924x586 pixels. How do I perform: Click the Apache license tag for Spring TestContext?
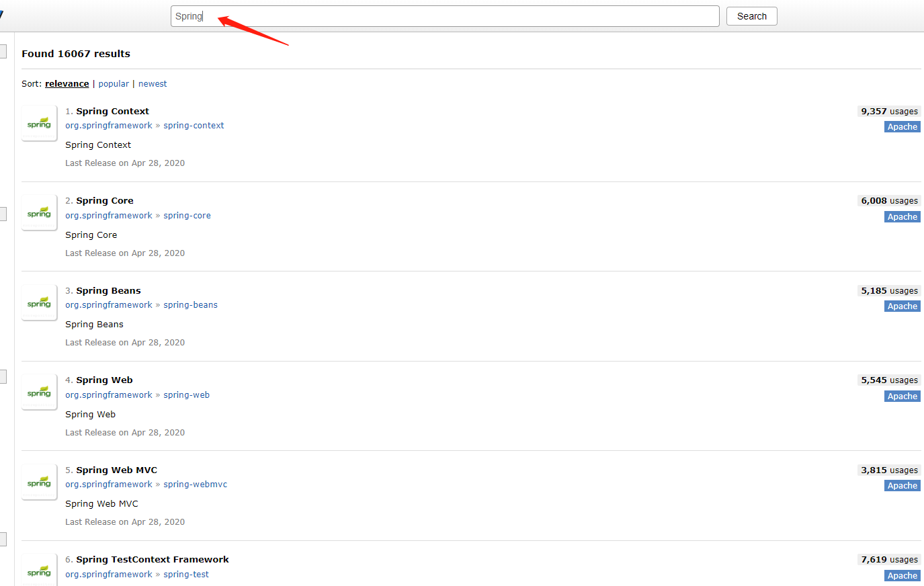902,576
